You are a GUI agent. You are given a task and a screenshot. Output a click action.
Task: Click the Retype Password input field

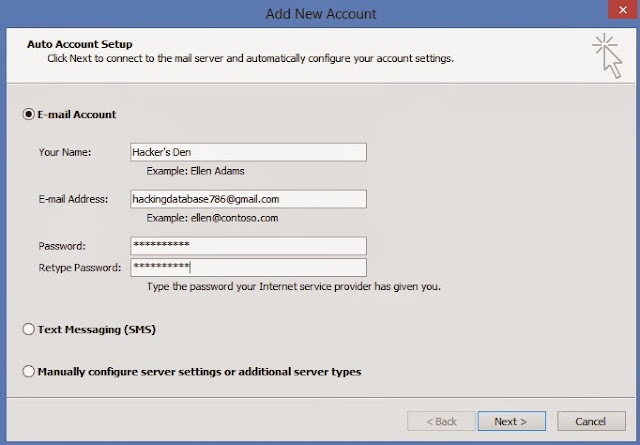coord(248,267)
